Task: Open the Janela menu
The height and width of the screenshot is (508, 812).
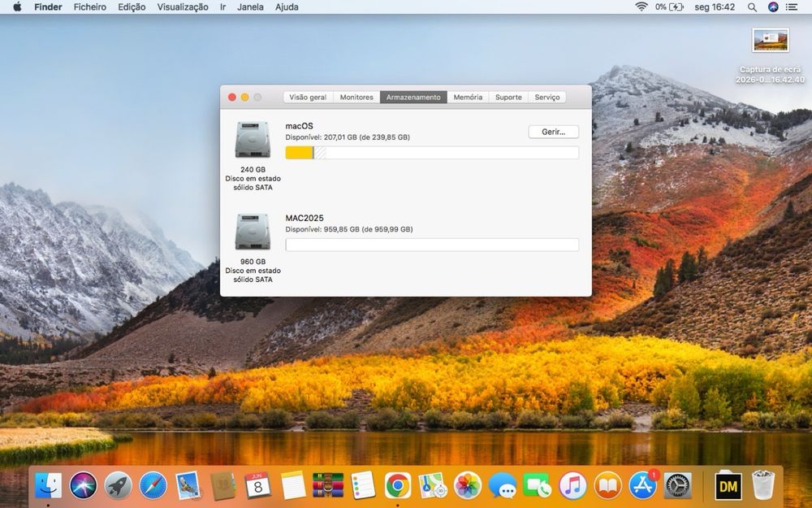Action: coord(251,7)
